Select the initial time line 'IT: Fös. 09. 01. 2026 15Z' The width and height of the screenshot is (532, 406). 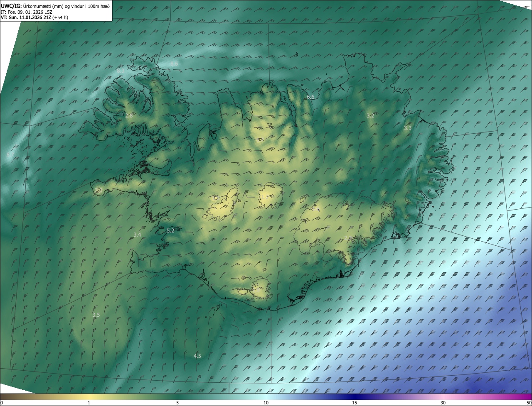coord(26,12)
